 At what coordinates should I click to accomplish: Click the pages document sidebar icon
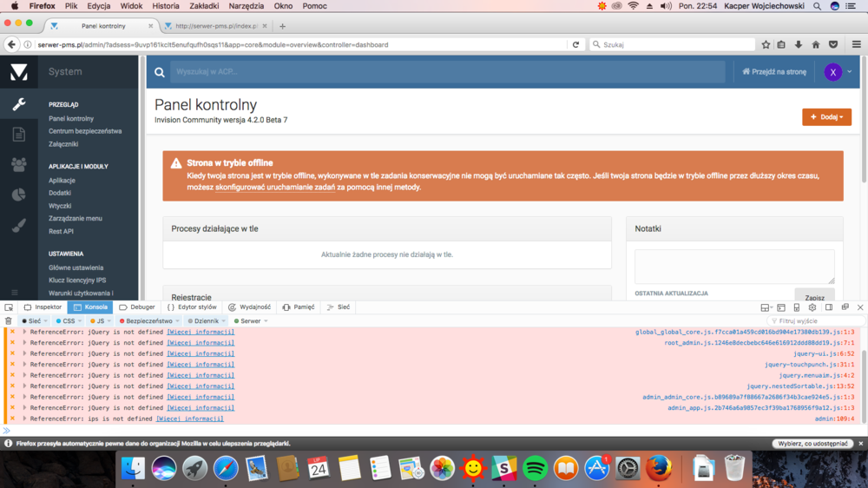click(18, 134)
